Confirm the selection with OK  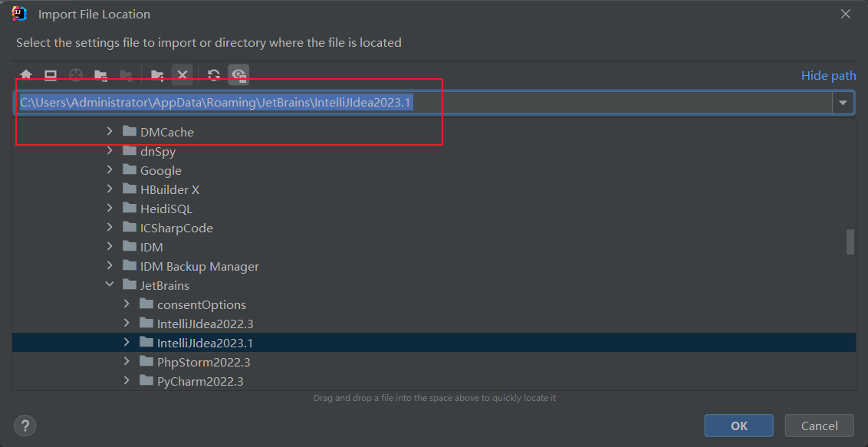[739, 426]
